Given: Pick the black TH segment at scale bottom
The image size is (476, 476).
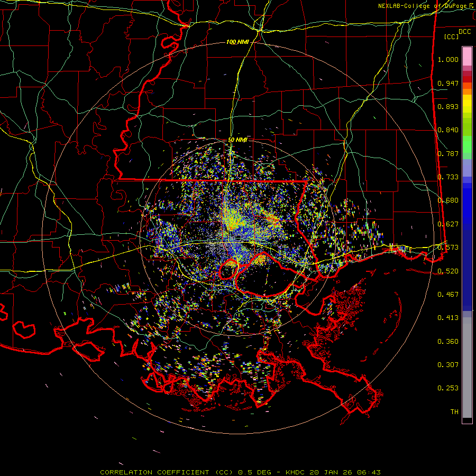Looking at the screenshot, I should [467, 420].
